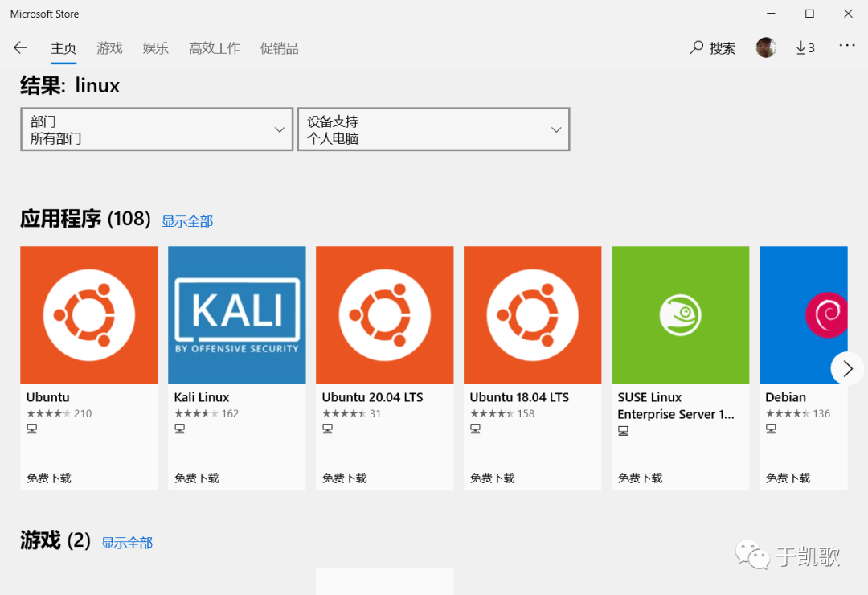Click the 搜索 label text

click(x=723, y=48)
